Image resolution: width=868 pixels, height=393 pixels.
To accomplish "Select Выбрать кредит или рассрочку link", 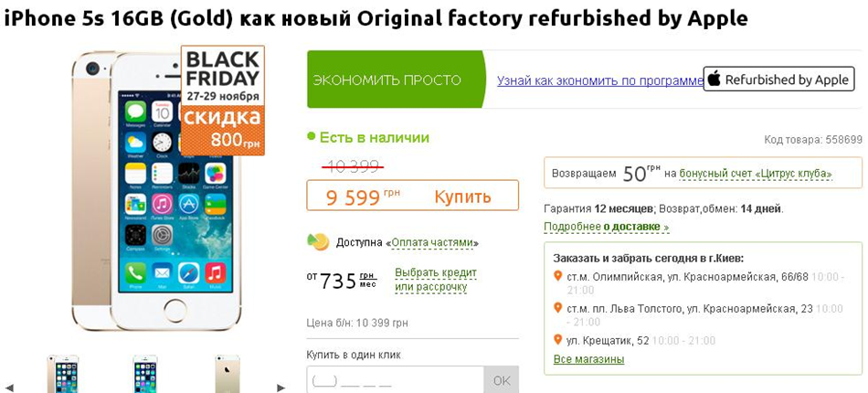I will coord(435,280).
